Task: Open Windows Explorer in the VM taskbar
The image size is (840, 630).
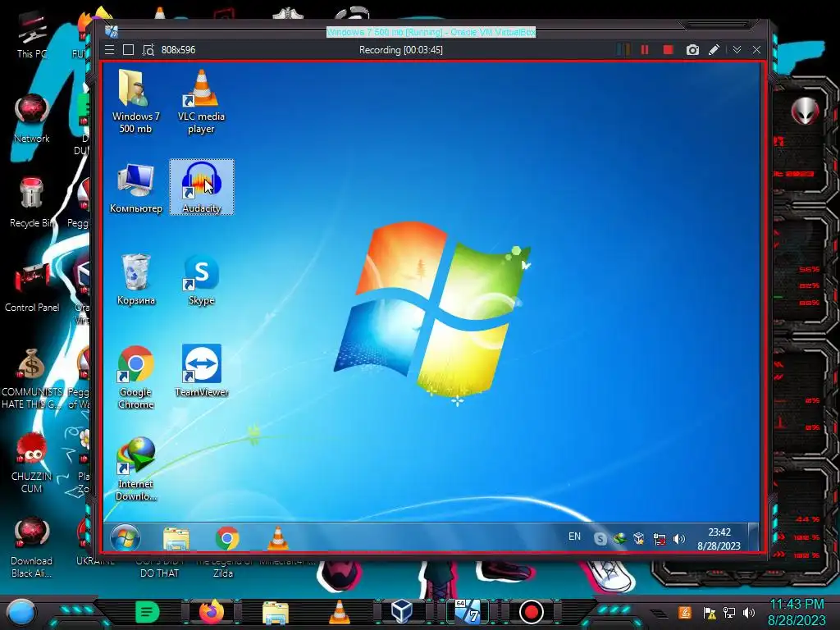Action: [176, 538]
